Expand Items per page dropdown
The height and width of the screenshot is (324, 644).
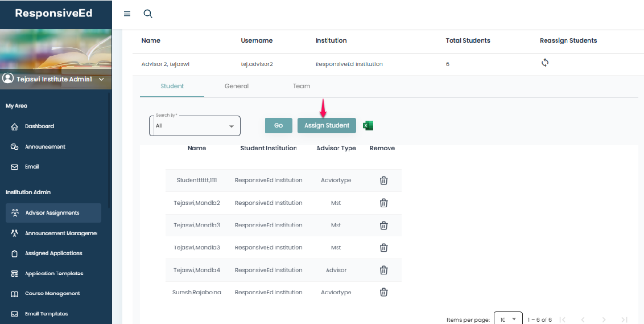point(507,319)
